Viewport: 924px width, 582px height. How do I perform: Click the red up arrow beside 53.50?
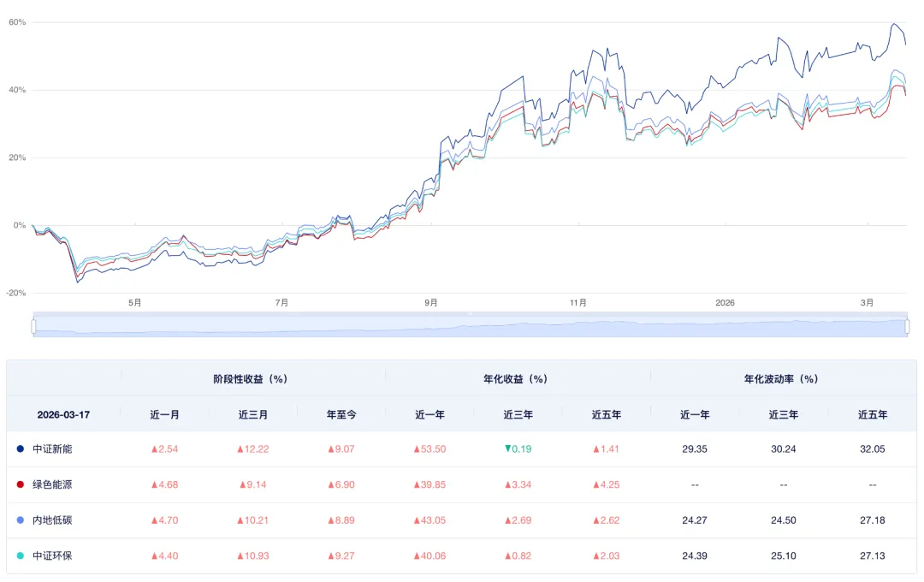click(x=417, y=448)
